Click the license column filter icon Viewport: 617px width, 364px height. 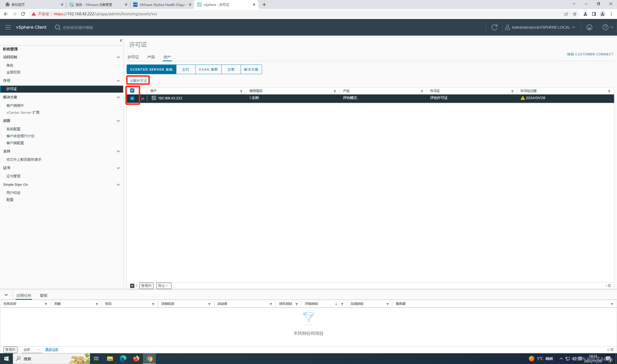512,91
